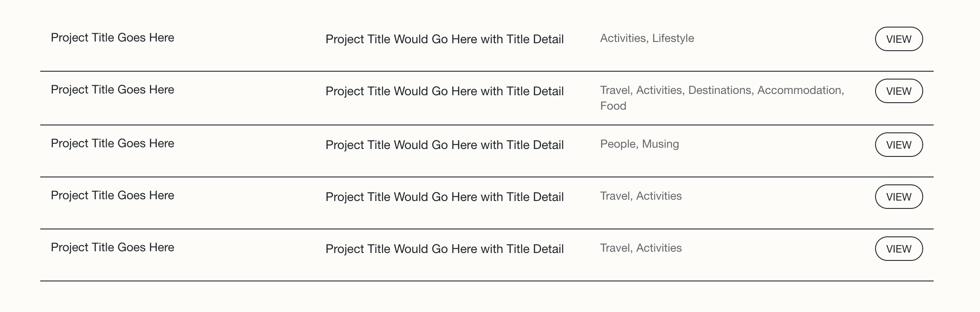The image size is (980, 312).
Task: Select fifth row's Title Detail heading
Action: 445,249
